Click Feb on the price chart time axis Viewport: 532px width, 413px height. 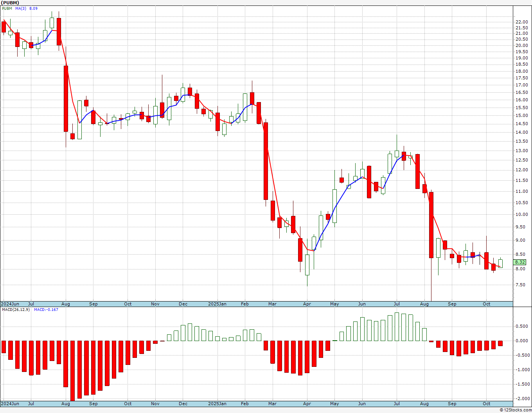point(245,304)
